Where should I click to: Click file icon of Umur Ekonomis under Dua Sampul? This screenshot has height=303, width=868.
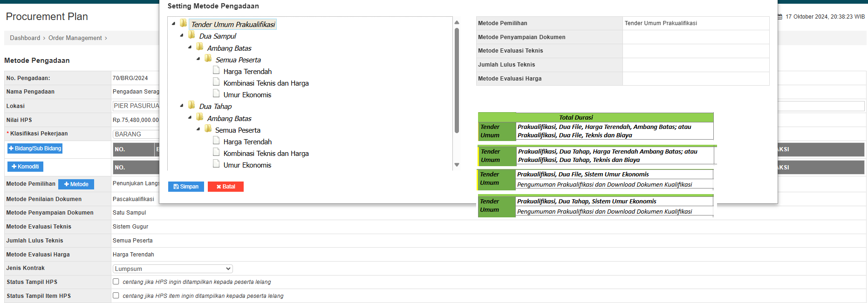point(216,94)
